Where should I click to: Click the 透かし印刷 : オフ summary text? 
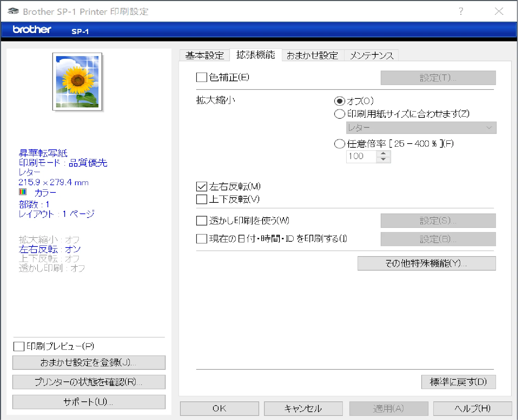[52, 268]
